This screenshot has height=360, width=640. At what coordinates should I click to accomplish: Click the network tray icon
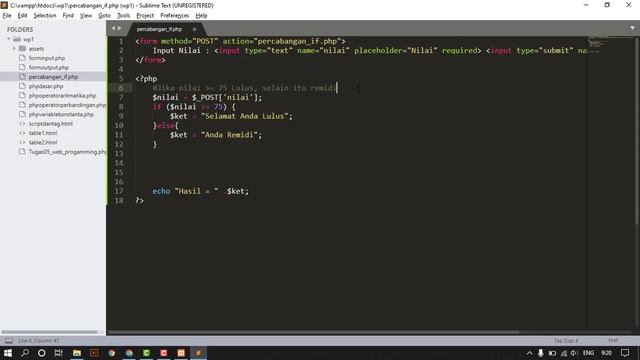564,353
